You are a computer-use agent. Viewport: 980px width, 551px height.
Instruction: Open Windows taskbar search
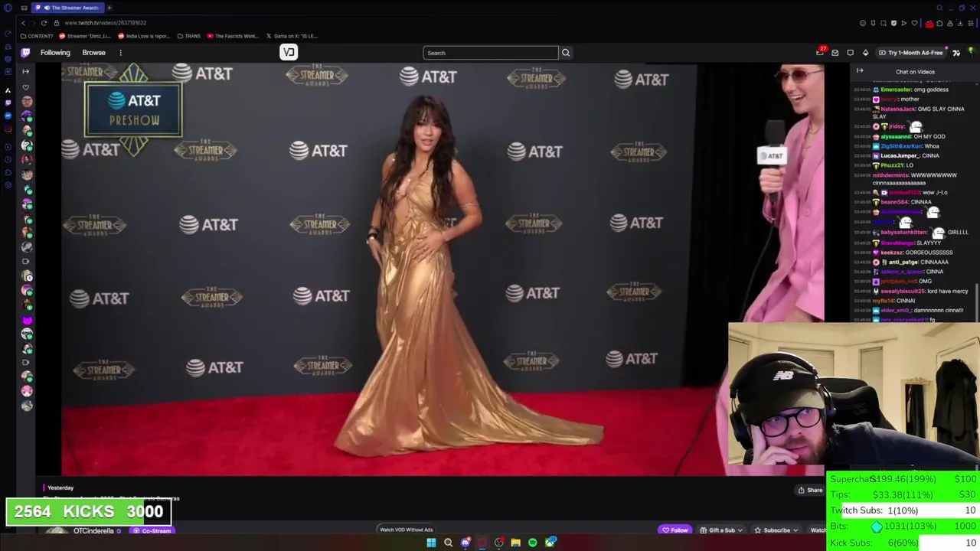(x=448, y=543)
